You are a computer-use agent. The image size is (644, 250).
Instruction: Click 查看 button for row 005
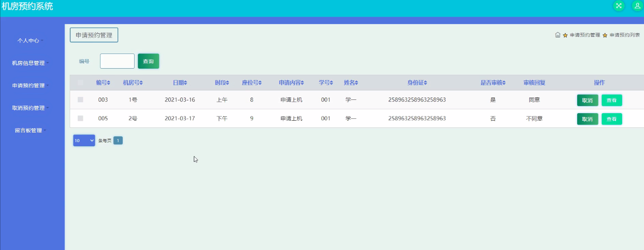pos(612,119)
